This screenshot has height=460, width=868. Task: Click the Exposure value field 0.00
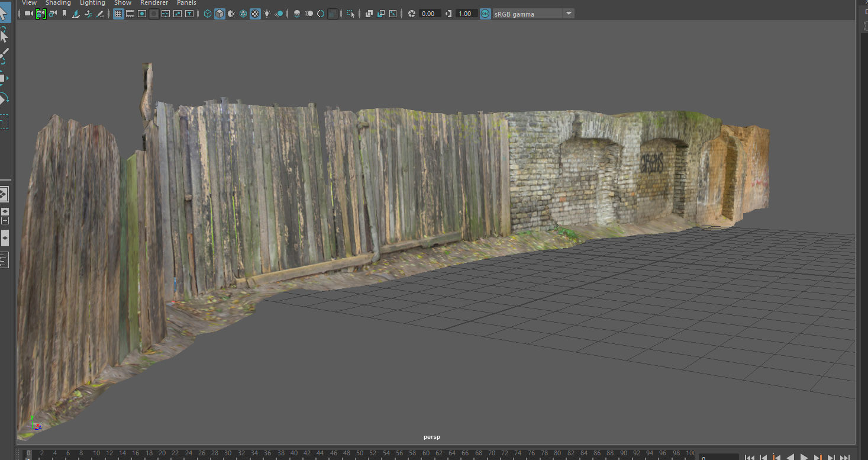(x=430, y=14)
